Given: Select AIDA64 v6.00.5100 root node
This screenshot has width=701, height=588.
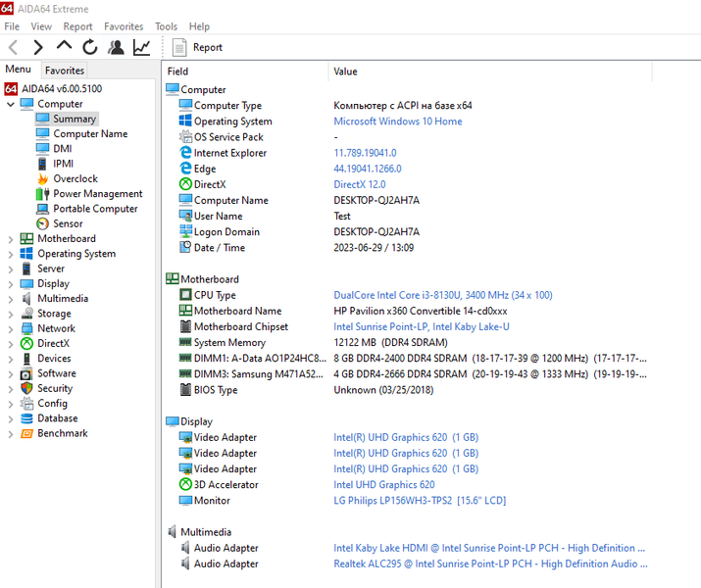Looking at the screenshot, I should click(x=62, y=88).
